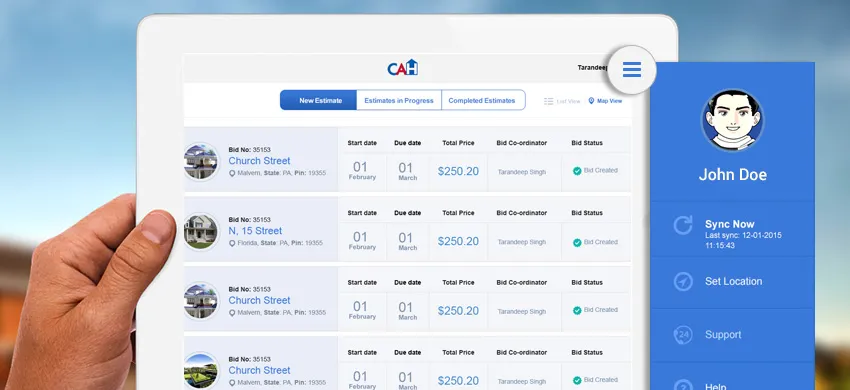This screenshot has height=390, width=850.
Task: Click the CAH logo in header
Action: (x=403, y=68)
